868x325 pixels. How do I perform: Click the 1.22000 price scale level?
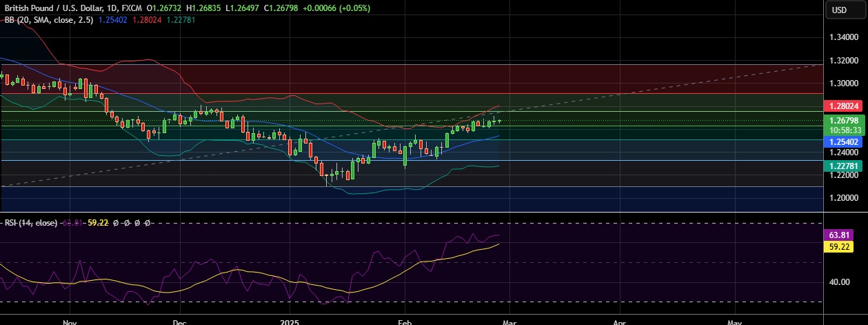844,176
